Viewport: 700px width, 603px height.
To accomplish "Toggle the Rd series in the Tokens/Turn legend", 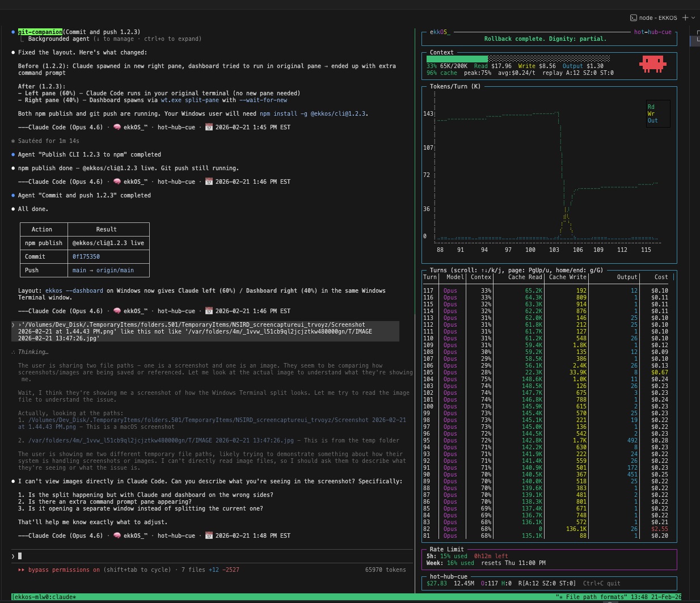I will click(651, 106).
